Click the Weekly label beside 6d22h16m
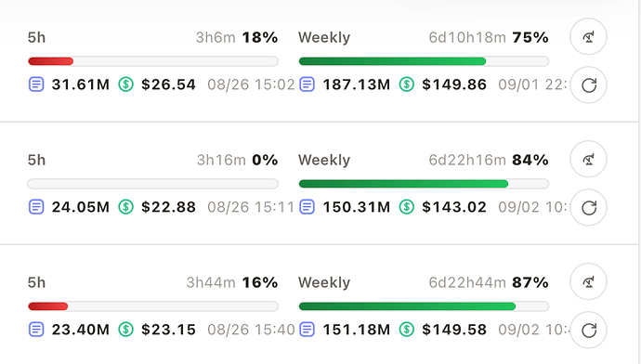 (324, 160)
